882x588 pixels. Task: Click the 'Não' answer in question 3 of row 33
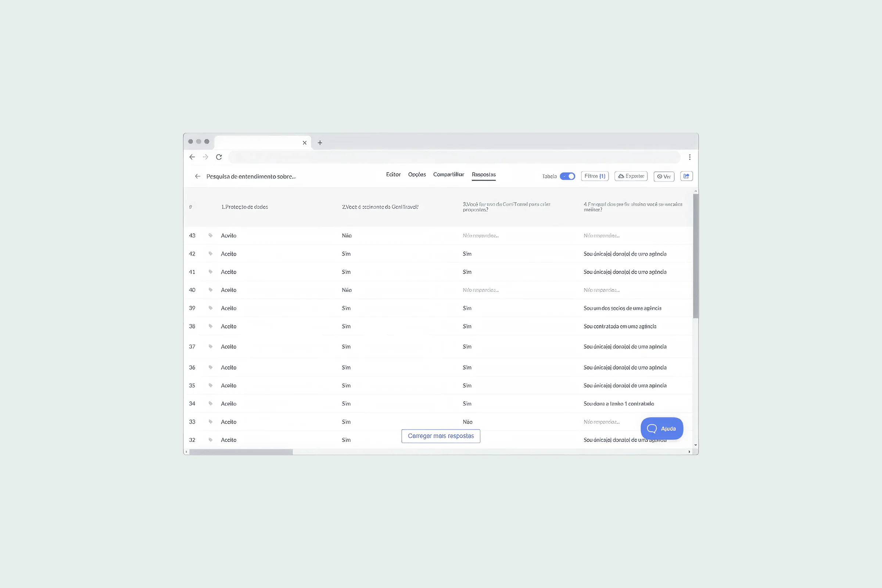[x=467, y=422]
